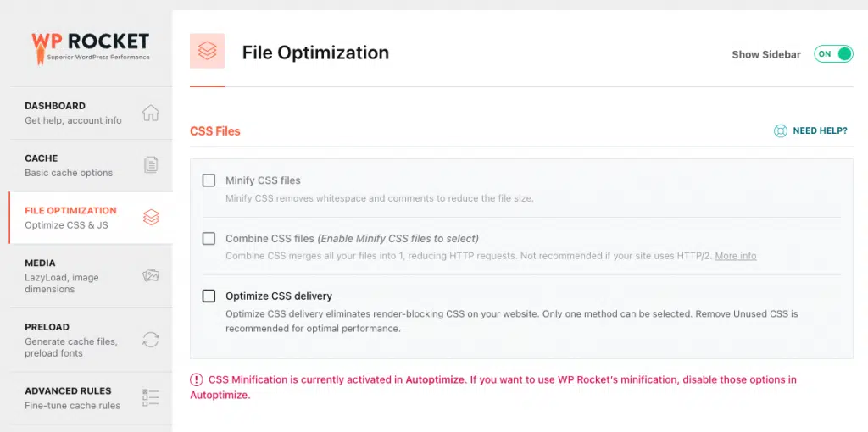Viewport: 868px width, 432px height.
Task: Open the Preload settings section
Action: 92,340
